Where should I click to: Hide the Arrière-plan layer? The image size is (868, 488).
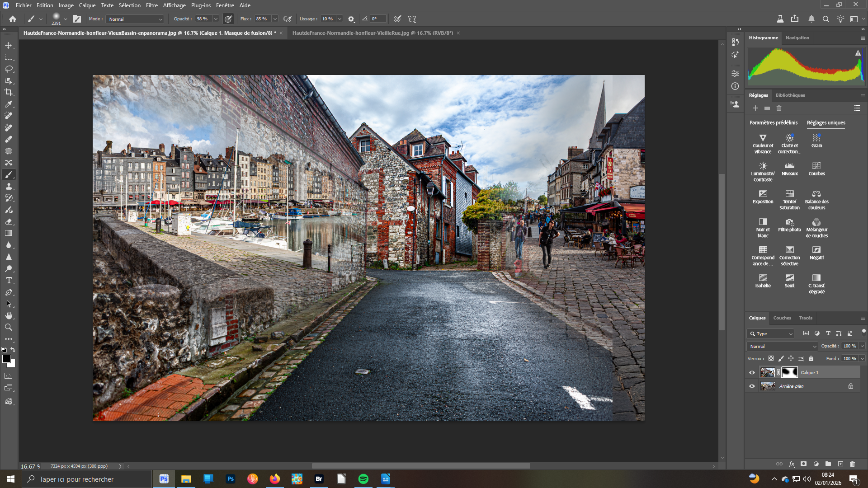click(x=752, y=386)
